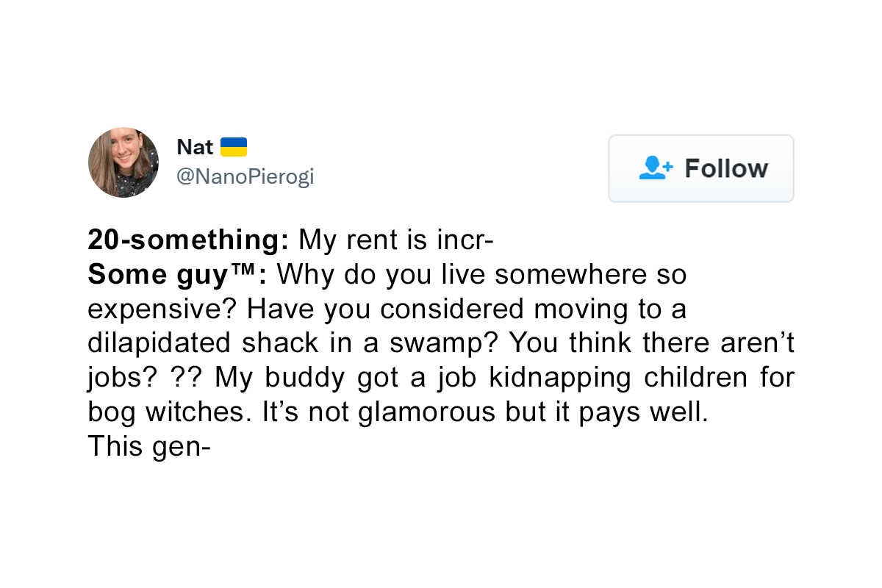Open the @NanoPierogi handle link

coord(245,177)
